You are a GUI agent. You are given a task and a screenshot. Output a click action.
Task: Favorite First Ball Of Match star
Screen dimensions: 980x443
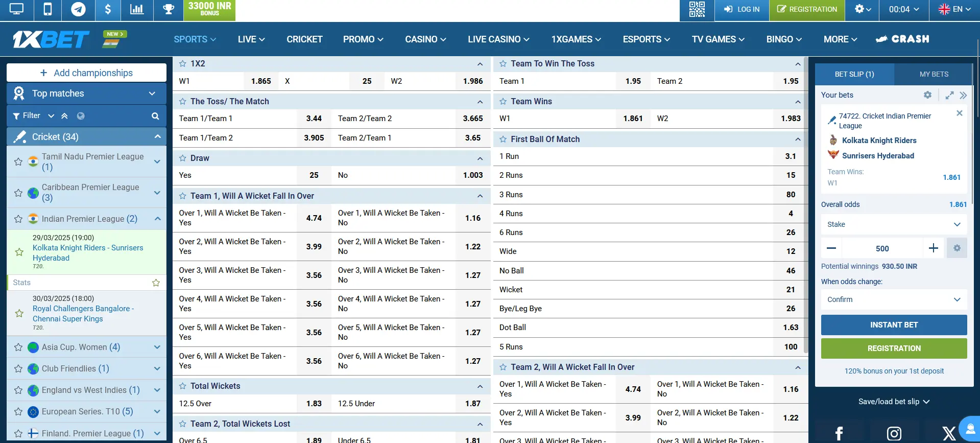[503, 139]
